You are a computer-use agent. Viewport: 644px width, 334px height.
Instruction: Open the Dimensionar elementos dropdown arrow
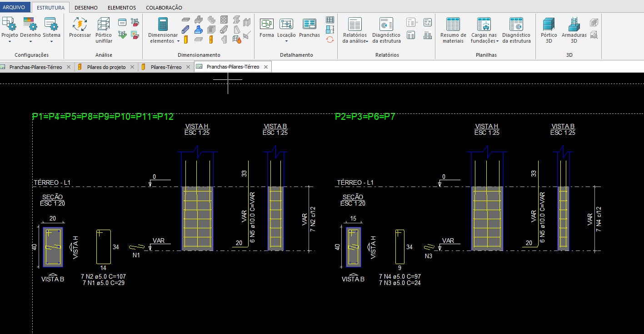[x=178, y=41]
